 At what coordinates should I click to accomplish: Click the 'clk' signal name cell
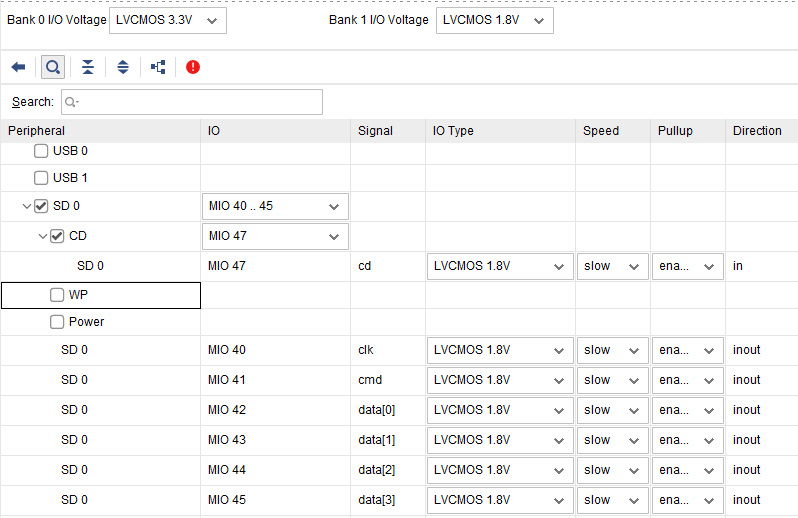388,350
